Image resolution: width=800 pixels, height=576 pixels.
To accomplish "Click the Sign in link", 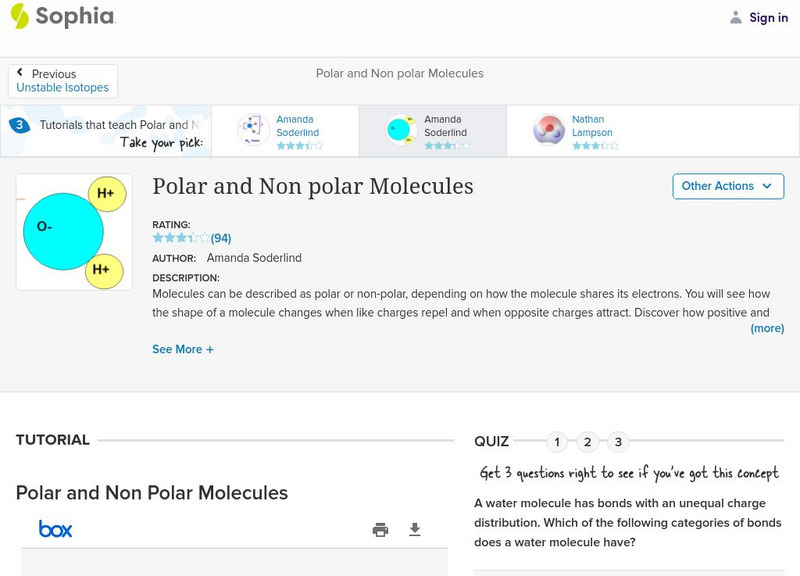I will click(x=768, y=17).
